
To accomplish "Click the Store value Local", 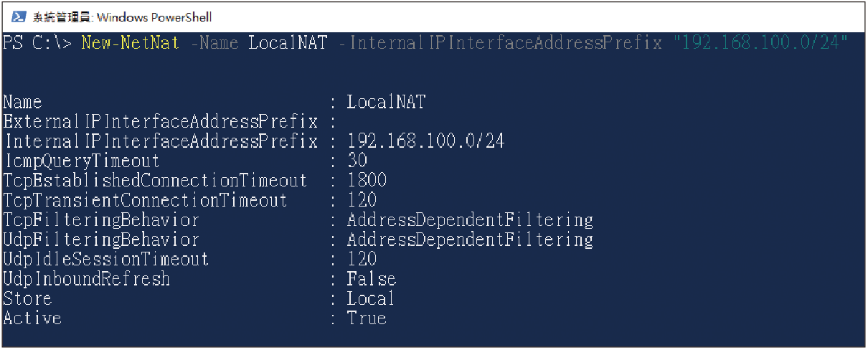I will click(x=371, y=298).
